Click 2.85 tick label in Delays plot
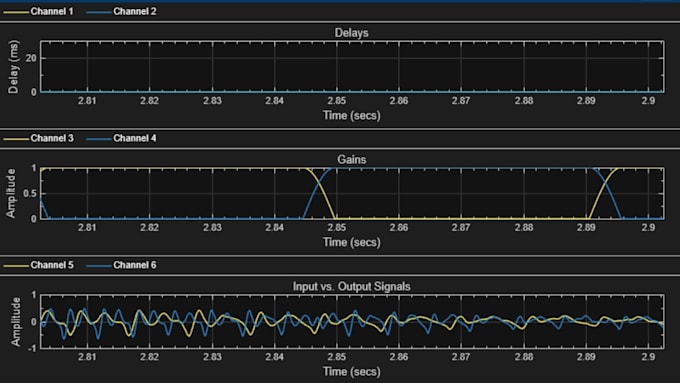The height and width of the screenshot is (383, 680). tap(337, 101)
